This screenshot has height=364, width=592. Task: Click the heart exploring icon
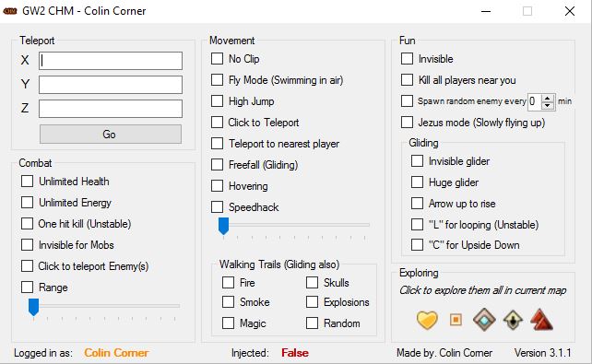[427, 320]
